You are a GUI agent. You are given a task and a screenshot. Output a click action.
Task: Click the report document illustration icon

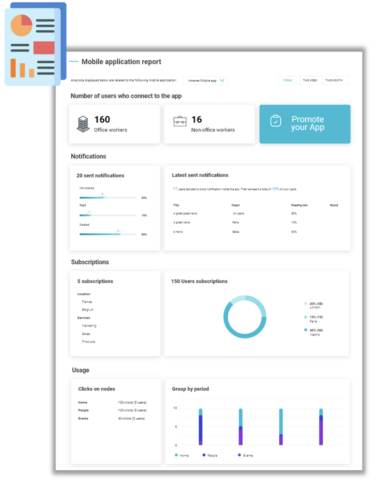point(35,44)
